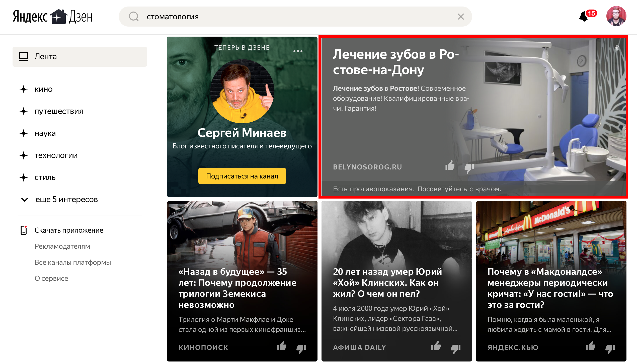Screen dimensions: 637x364
Task: Click Блог известного писателя и телеведущего text
Action: 242,146
